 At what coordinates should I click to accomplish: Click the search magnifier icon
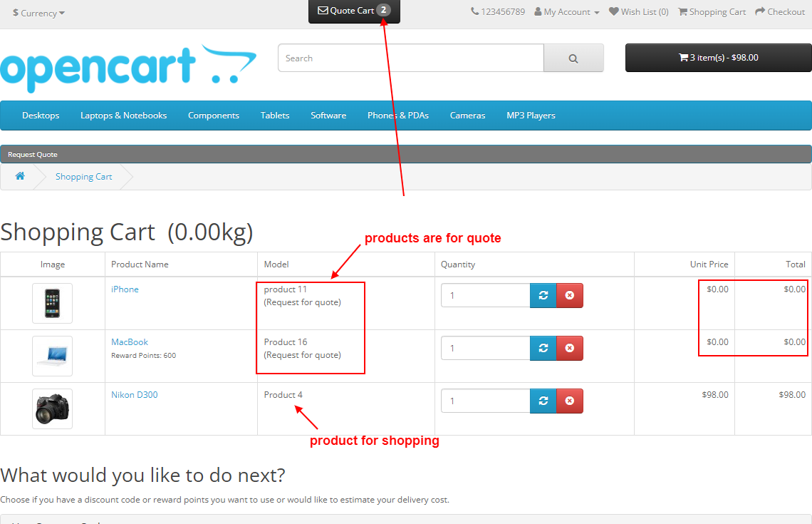[x=573, y=58]
